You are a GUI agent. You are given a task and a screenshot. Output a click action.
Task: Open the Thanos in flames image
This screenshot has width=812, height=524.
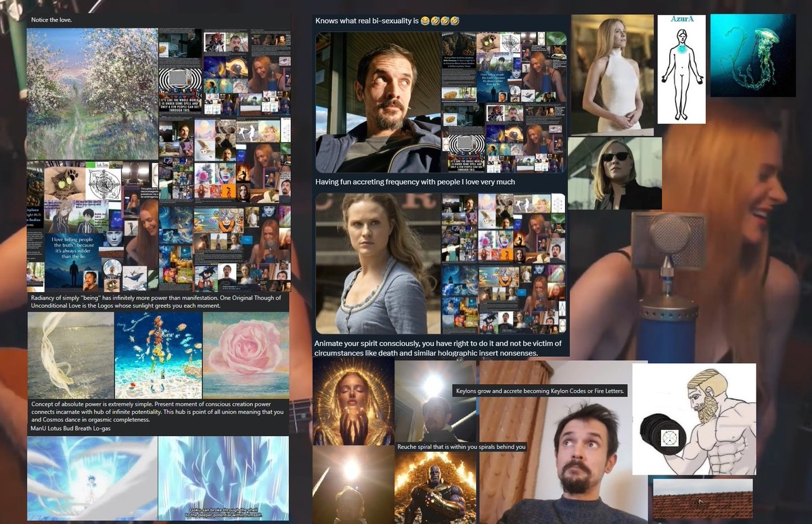click(436, 488)
